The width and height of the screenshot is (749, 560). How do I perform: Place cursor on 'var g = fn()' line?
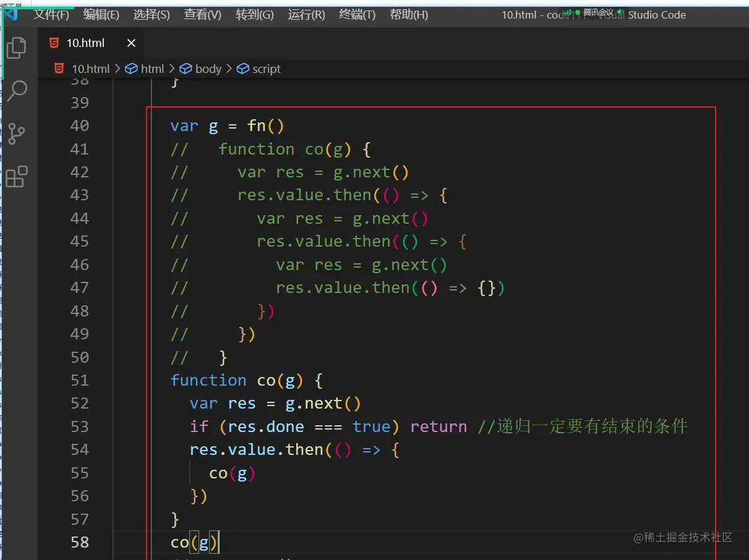pyautogui.click(x=228, y=126)
